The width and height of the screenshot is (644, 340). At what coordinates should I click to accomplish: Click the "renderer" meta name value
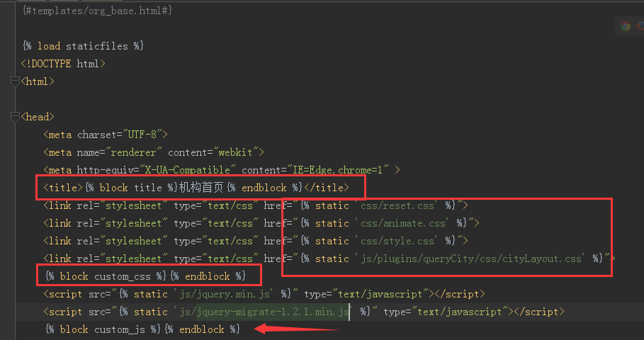point(133,152)
